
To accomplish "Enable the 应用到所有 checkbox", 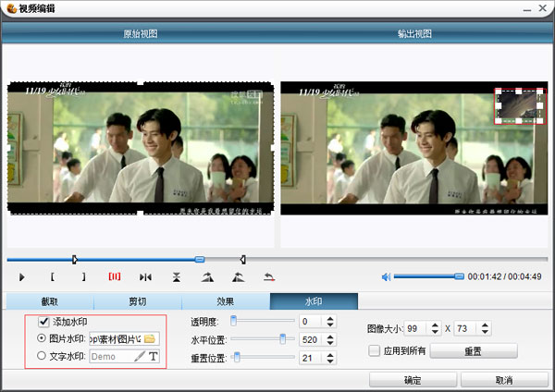I will tap(374, 351).
